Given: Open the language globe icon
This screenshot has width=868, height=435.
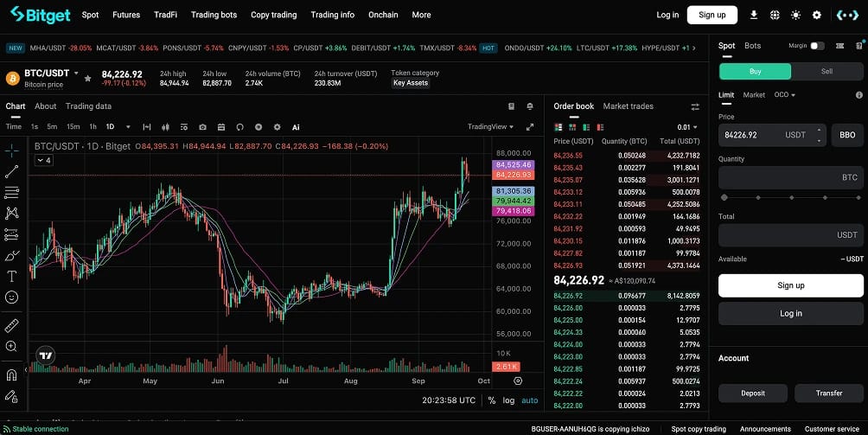Looking at the screenshot, I should pyautogui.click(x=775, y=15).
